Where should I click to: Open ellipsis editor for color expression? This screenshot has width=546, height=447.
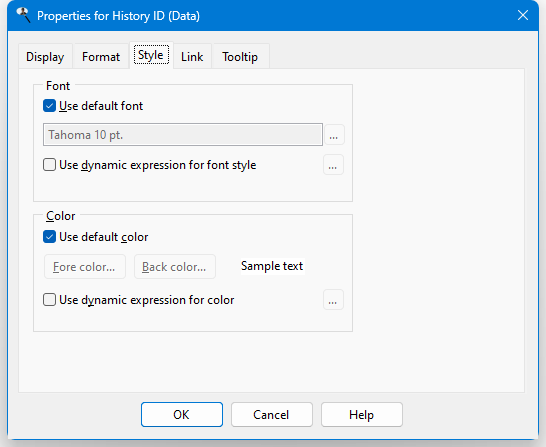(333, 299)
